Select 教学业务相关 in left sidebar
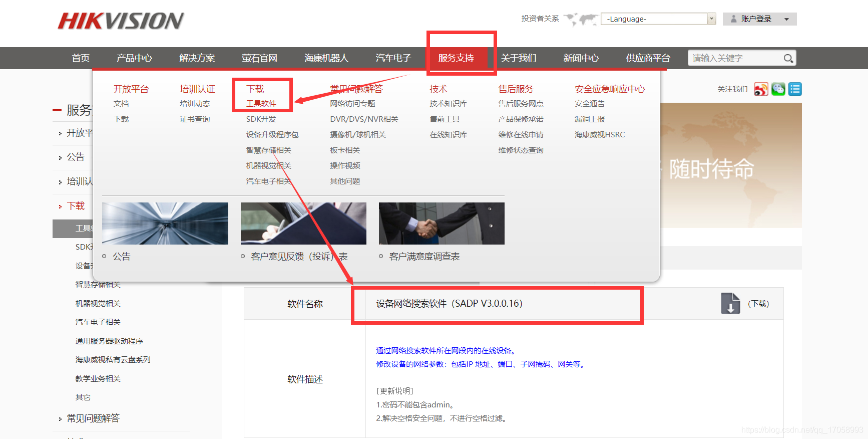 [x=98, y=379]
